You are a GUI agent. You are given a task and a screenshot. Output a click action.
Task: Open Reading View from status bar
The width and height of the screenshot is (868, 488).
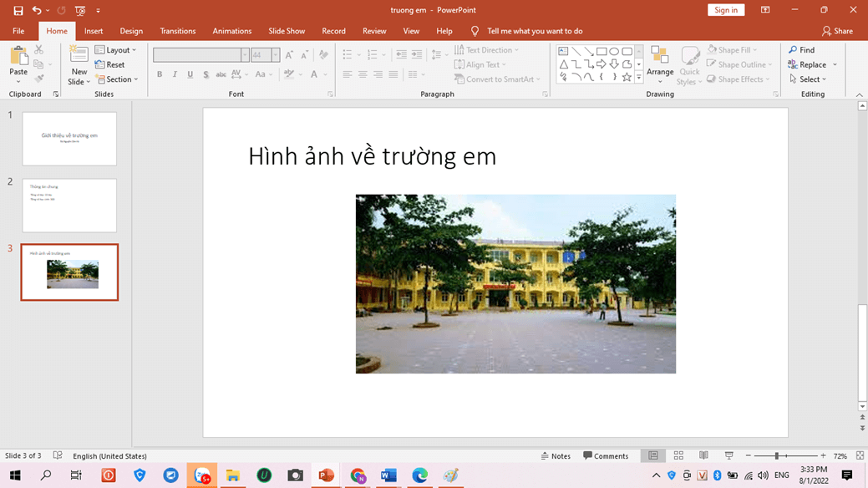pyautogui.click(x=703, y=456)
